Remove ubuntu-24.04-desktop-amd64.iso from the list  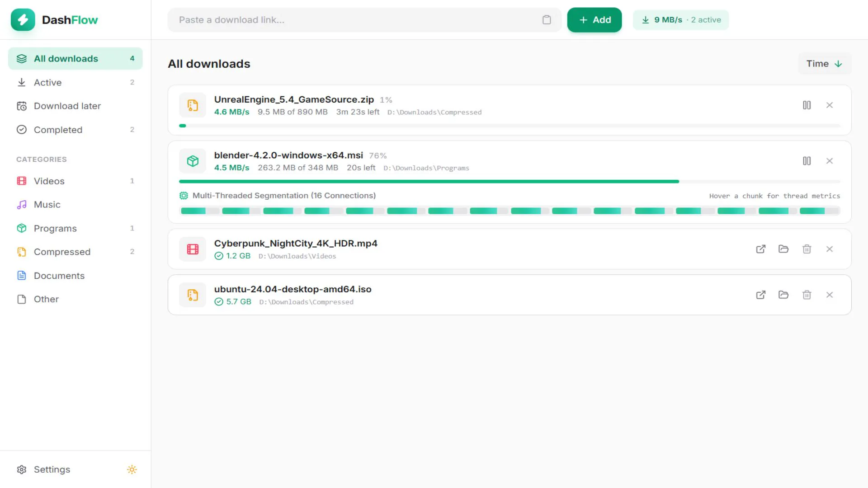[x=830, y=295]
